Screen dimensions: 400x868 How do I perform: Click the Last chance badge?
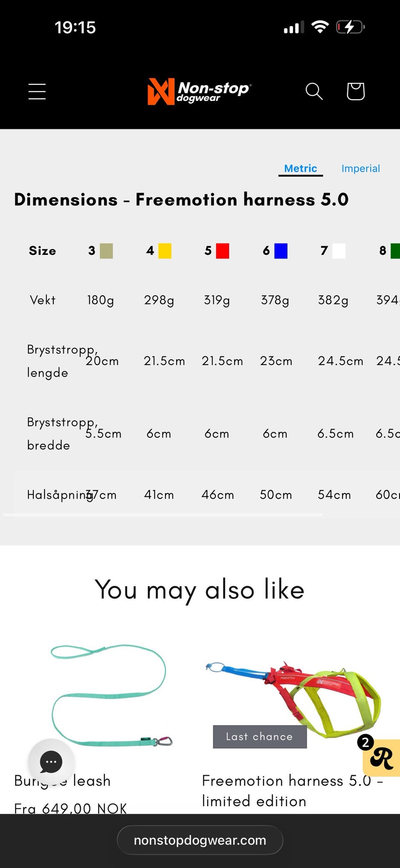pos(260,737)
